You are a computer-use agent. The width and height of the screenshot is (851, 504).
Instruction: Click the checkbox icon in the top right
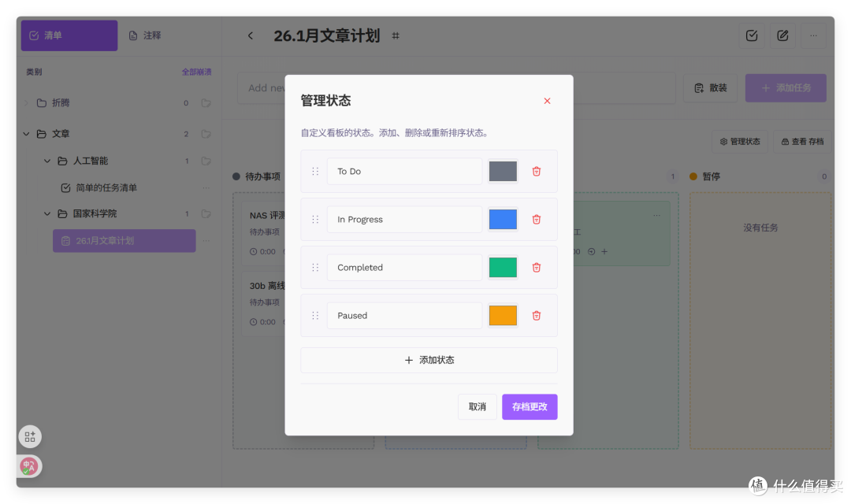pos(752,35)
